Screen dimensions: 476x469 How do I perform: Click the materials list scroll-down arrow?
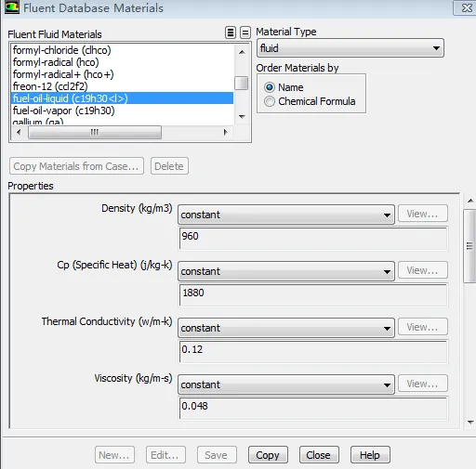pos(242,116)
